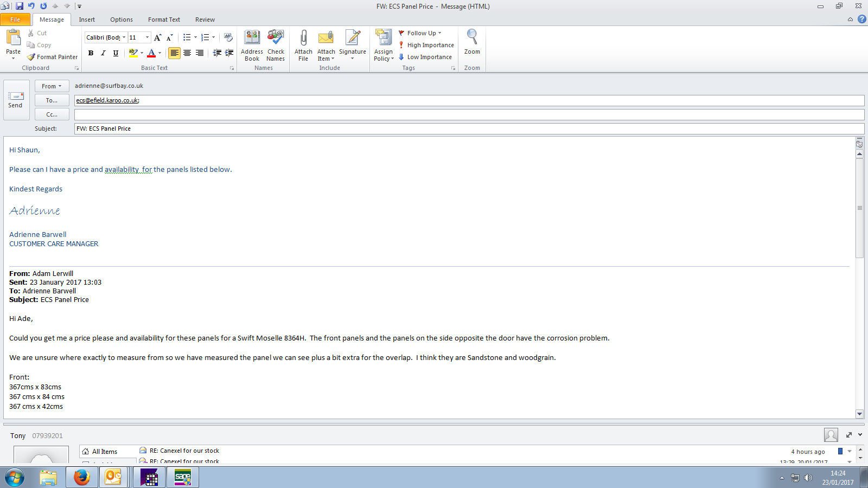Run Check Names on recipients
The width and height of the screenshot is (868, 488).
pos(276,46)
